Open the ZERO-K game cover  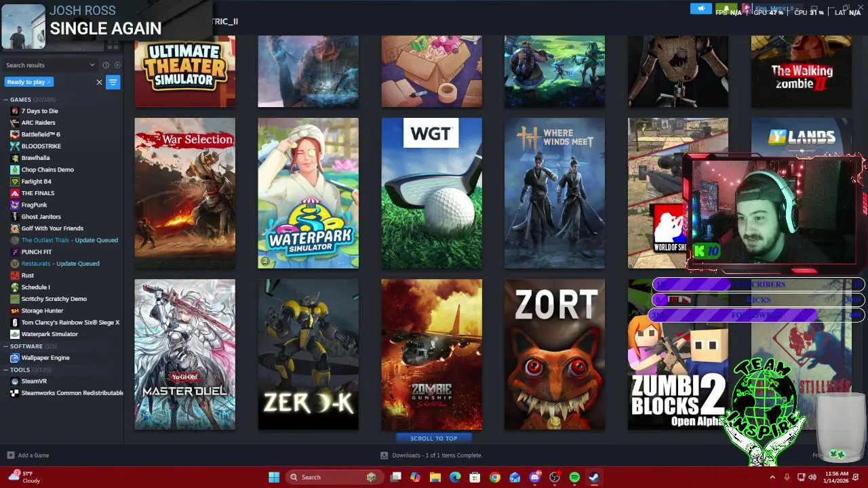tap(308, 354)
